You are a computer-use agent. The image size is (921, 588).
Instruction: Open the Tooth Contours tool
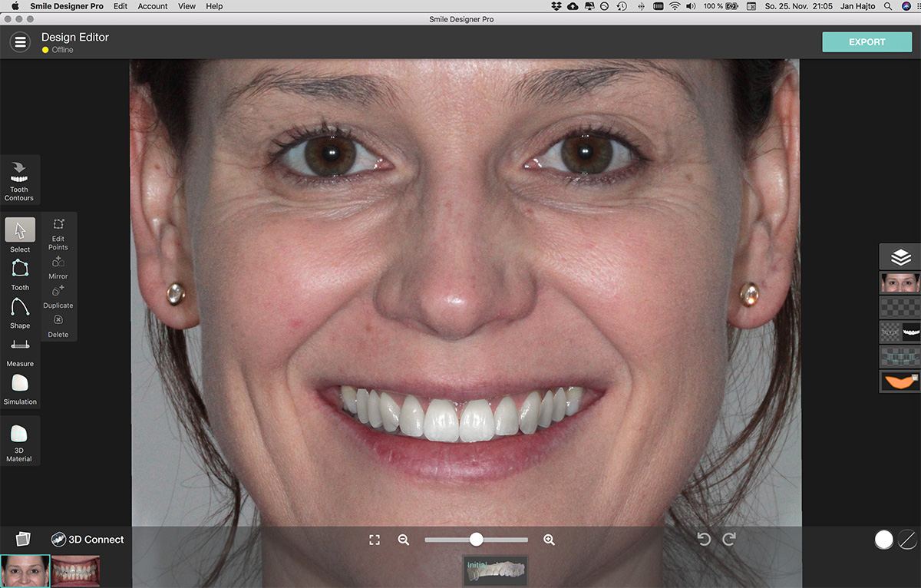(x=19, y=181)
